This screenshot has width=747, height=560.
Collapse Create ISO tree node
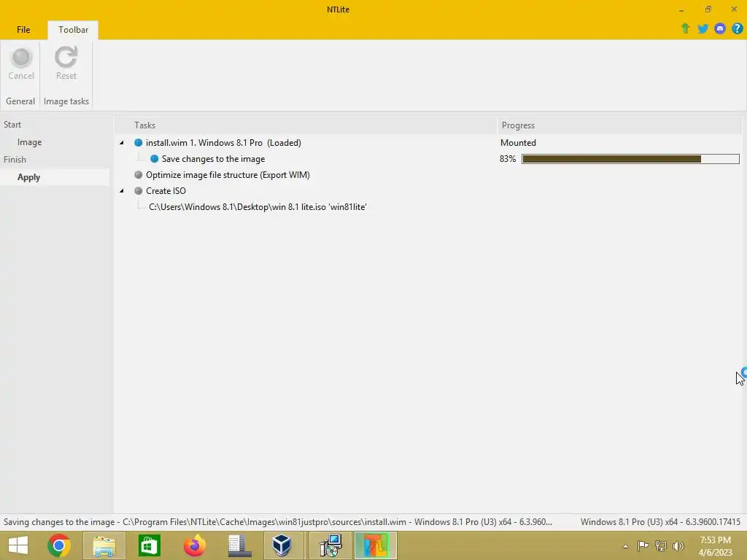[122, 191]
